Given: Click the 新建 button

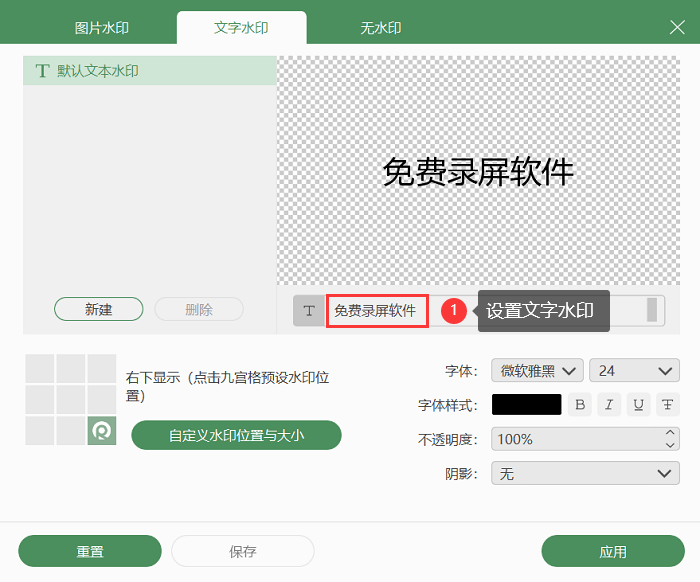Looking at the screenshot, I should [99, 309].
